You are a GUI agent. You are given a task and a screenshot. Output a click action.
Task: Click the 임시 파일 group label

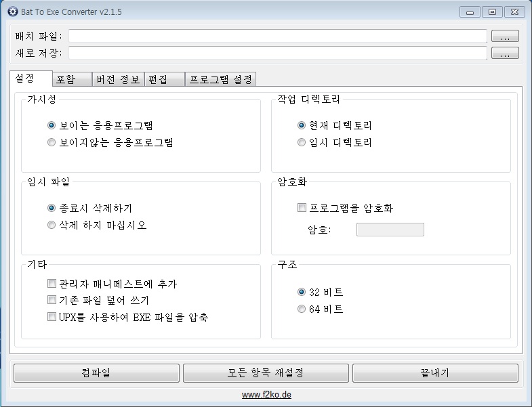[x=49, y=181]
